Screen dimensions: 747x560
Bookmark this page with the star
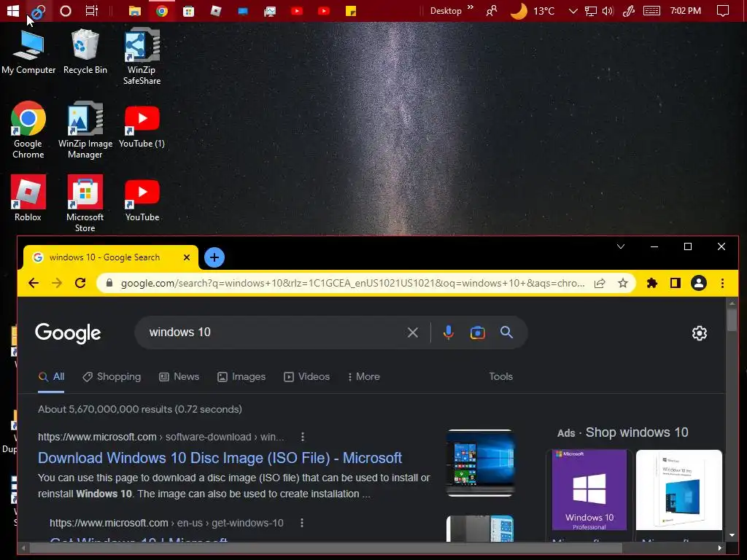[x=623, y=284]
